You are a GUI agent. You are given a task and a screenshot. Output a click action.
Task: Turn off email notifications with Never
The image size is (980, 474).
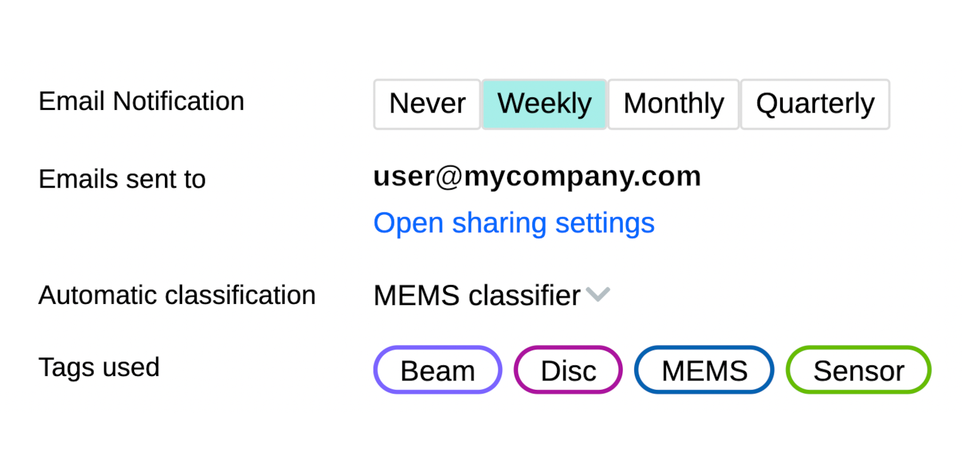click(427, 104)
